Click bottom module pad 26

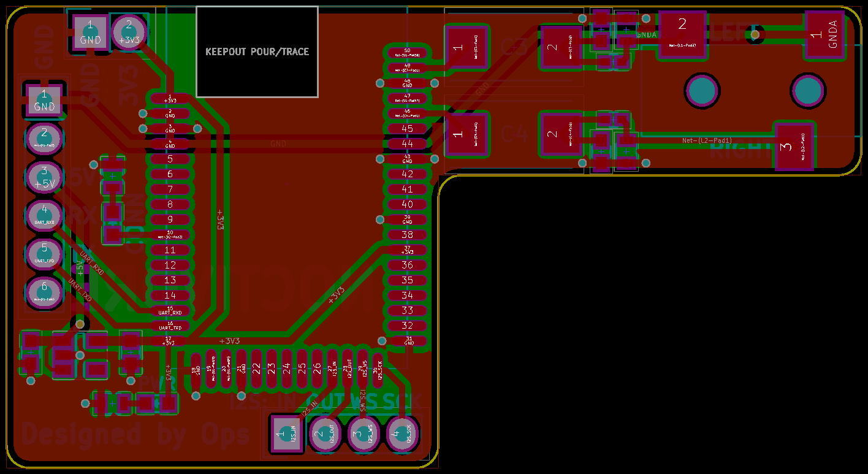click(x=317, y=369)
